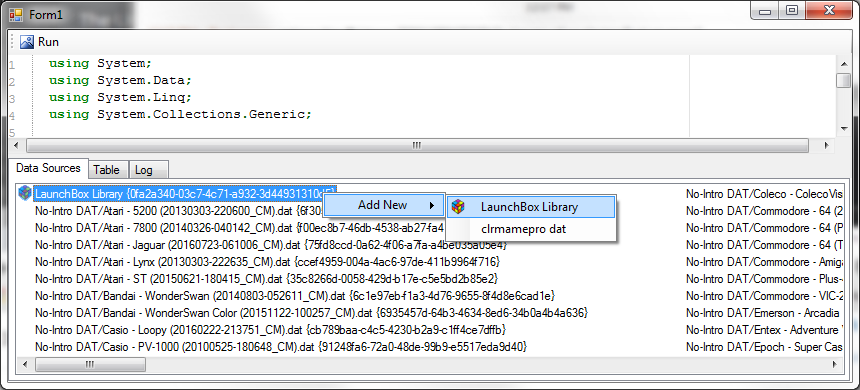The height and width of the screenshot is (390, 860).
Task: Choose LaunchBox Library from the submenu
Action: 531,207
